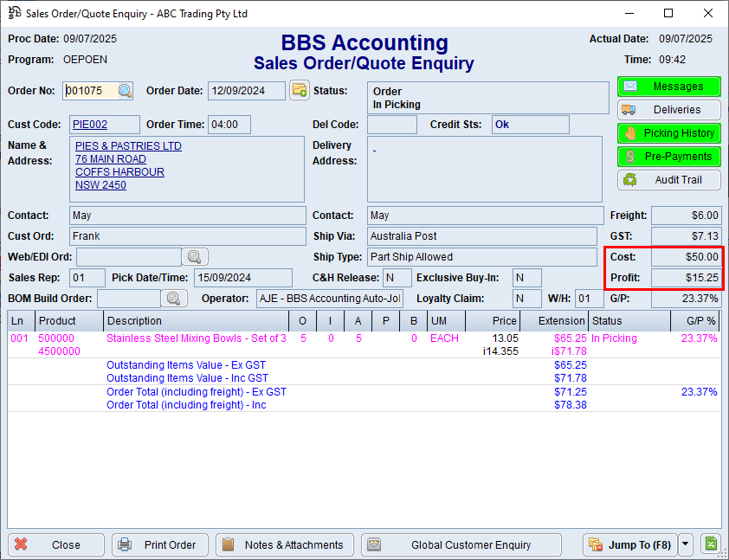Show Pre-Payments for the order

click(668, 157)
